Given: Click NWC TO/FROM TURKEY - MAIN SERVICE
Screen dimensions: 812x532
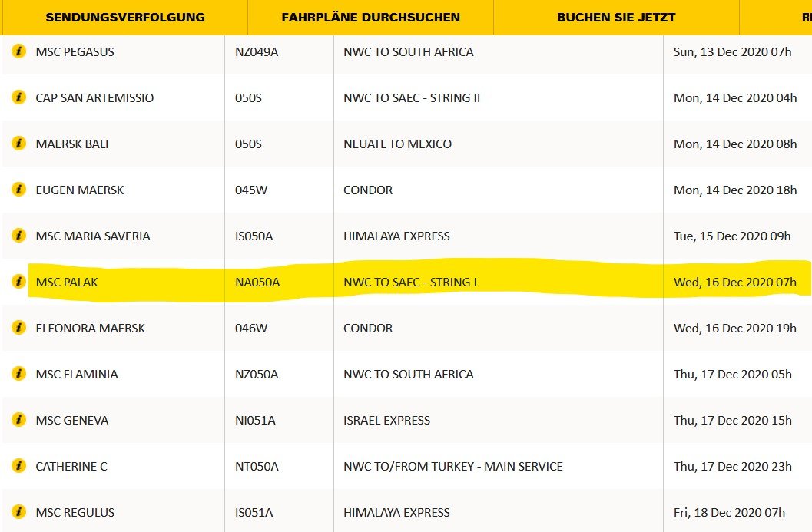Looking at the screenshot, I should (x=453, y=467).
